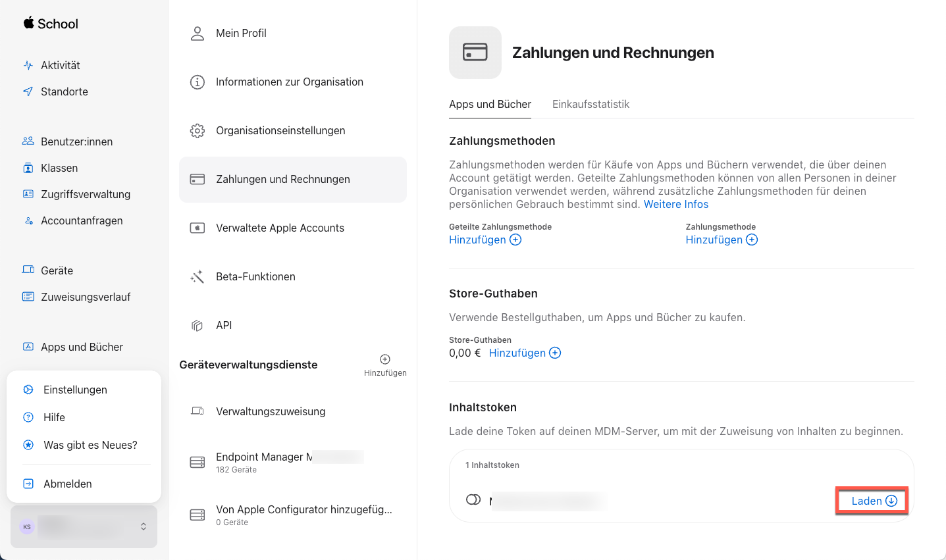946x560 pixels.
Task: Switch to the Einkaufsstatistik tab
Action: click(591, 104)
